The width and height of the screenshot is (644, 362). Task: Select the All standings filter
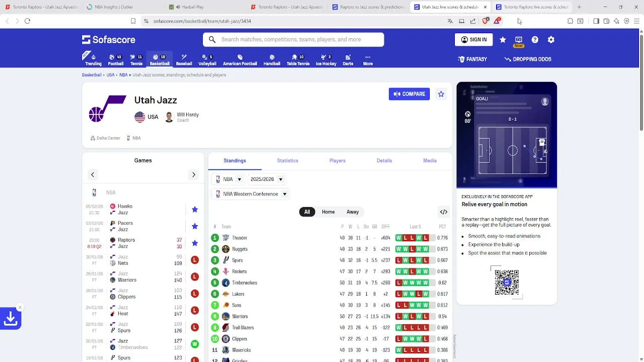point(307,212)
